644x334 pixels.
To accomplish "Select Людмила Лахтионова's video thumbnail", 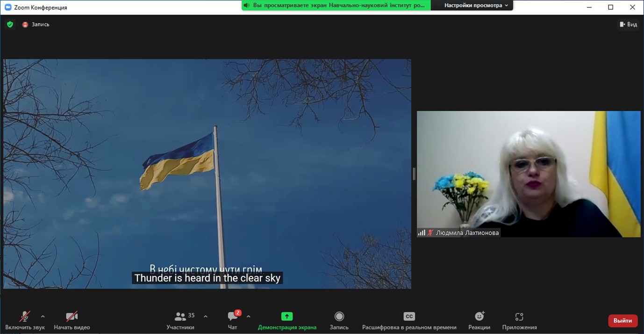I will click(x=529, y=174).
